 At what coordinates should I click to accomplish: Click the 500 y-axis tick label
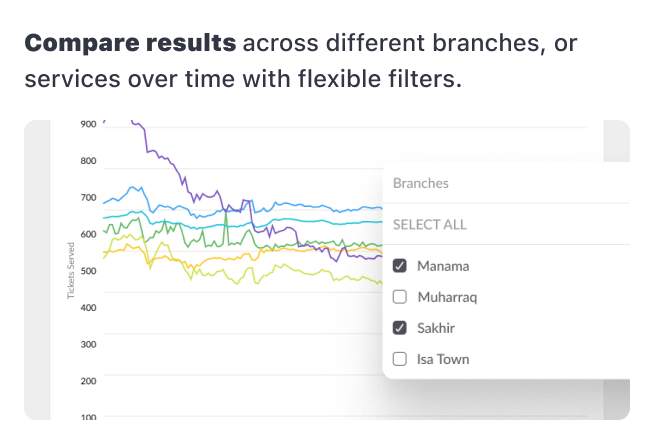pos(88,271)
